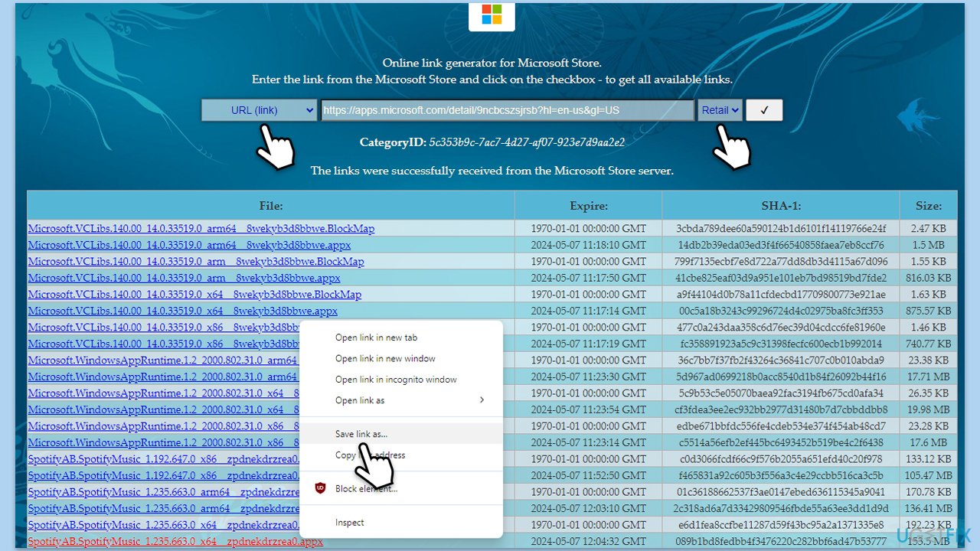Open first WindowsAppRuntime.1.2 x64 link
Image resolution: width=980 pixels, height=551 pixels.
pos(164,393)
